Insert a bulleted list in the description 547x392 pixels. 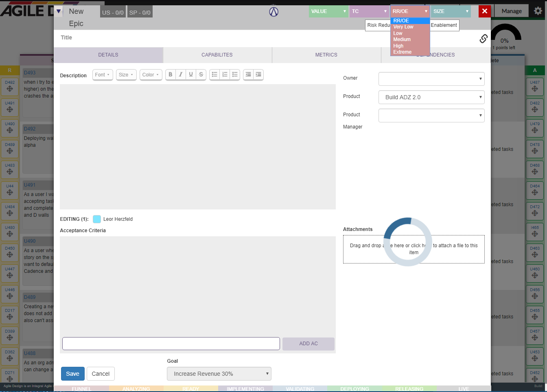pos(214,74)
